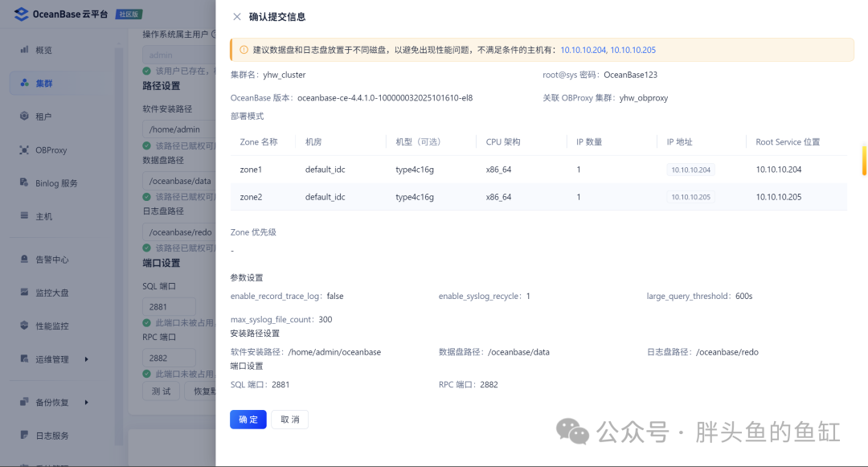Click the OBProxy sidebar icon
The height and width of the screenshot is (467, 868).
(x=24, y=150)
